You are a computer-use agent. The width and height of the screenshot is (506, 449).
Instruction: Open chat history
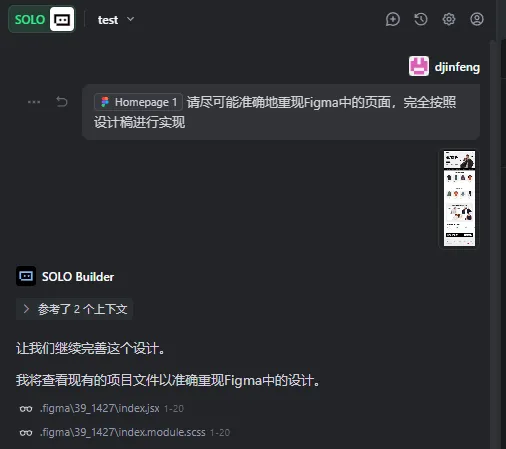pyautogui.click(x=421, y=19)
